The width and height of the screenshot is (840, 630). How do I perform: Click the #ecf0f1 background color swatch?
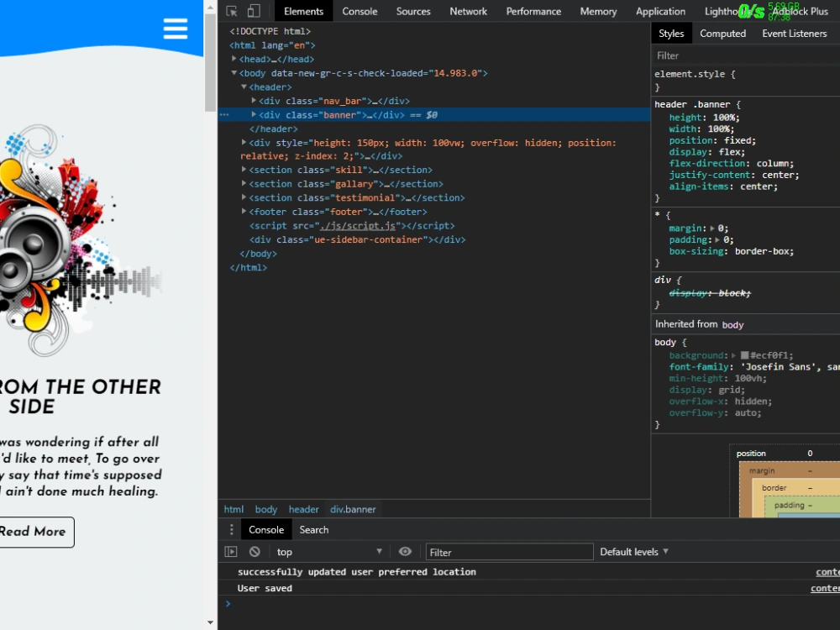744,355
